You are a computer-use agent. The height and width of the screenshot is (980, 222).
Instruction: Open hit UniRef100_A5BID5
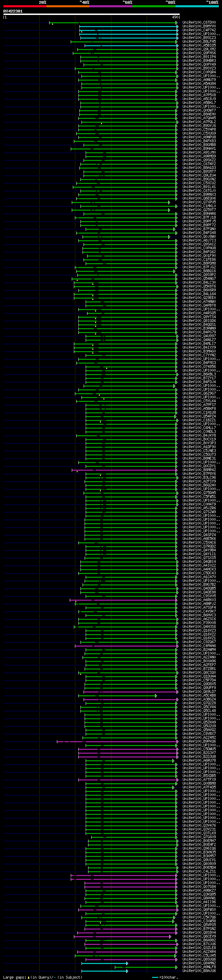click(199, 45)
